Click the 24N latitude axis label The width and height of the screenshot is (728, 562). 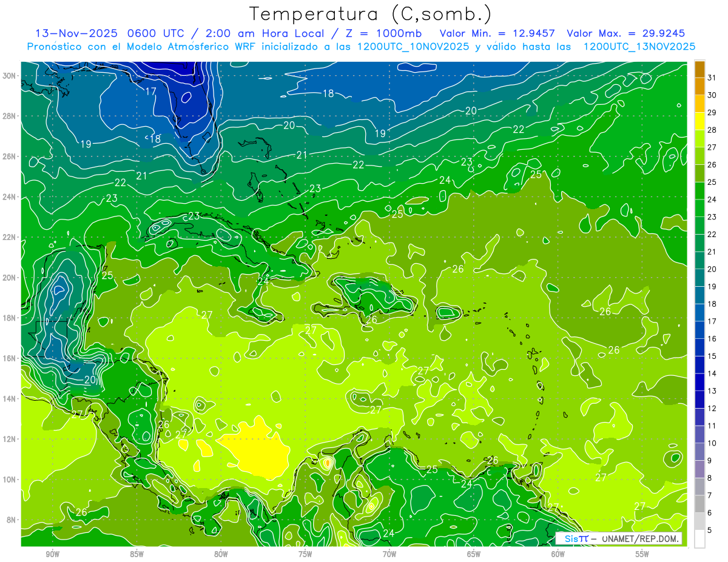[x=10, y=197]
